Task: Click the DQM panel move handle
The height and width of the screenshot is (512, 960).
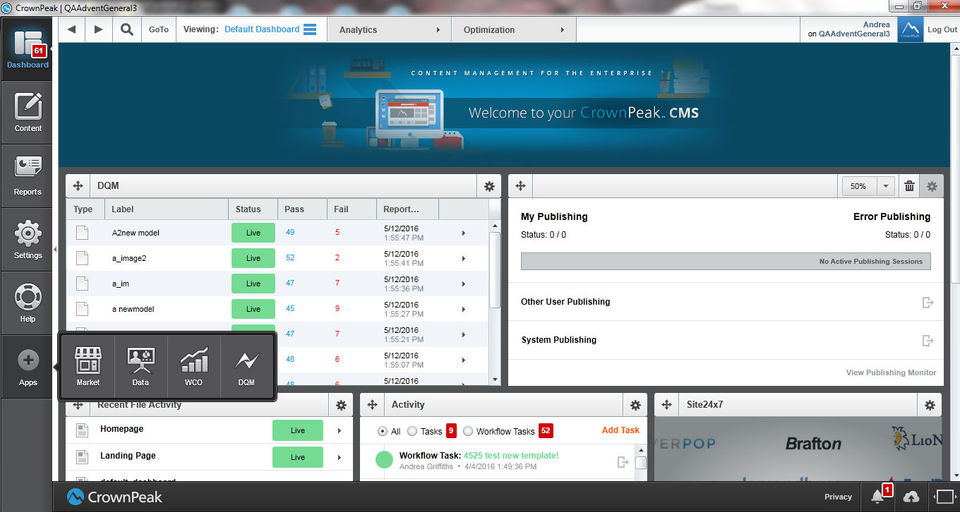Action: [x=78, y=186]
